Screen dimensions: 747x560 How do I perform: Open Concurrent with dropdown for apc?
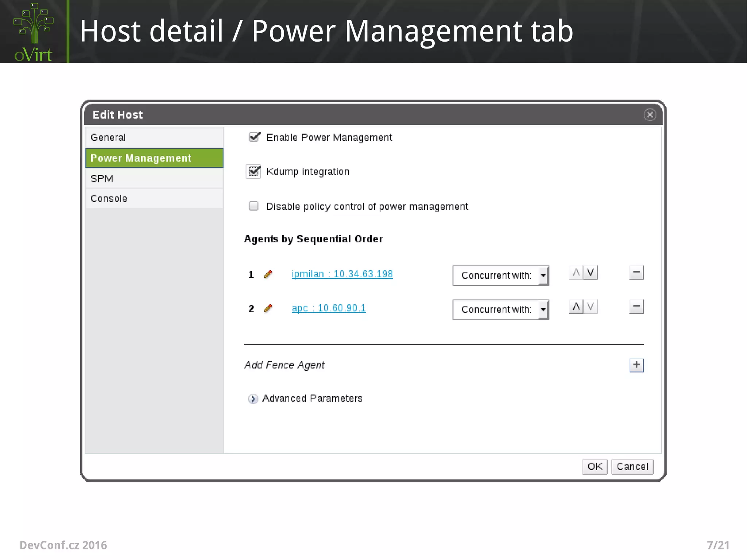click(x=501, y=310)
